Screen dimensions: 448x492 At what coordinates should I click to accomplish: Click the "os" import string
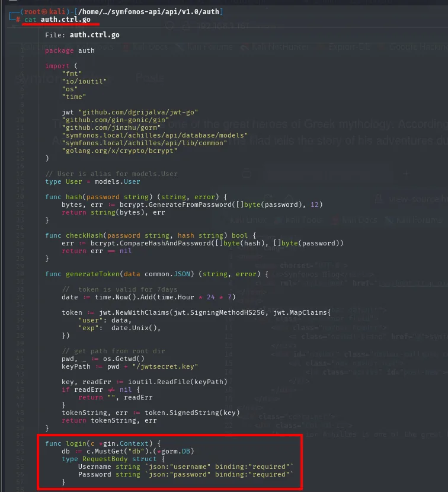[x=70, y=89]
